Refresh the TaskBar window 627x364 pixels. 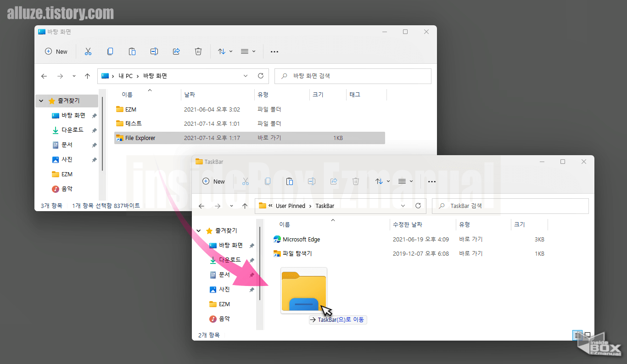click(x=418, y=206)
